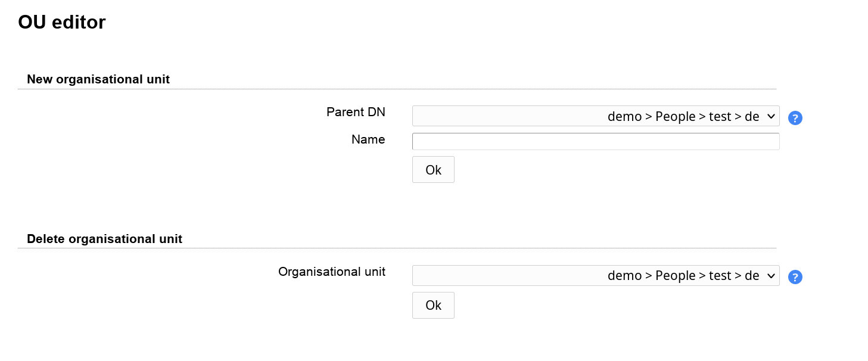This screenshot has width=868, height=361.
Task: Click the "Name" field label
Action: [368, 139]
